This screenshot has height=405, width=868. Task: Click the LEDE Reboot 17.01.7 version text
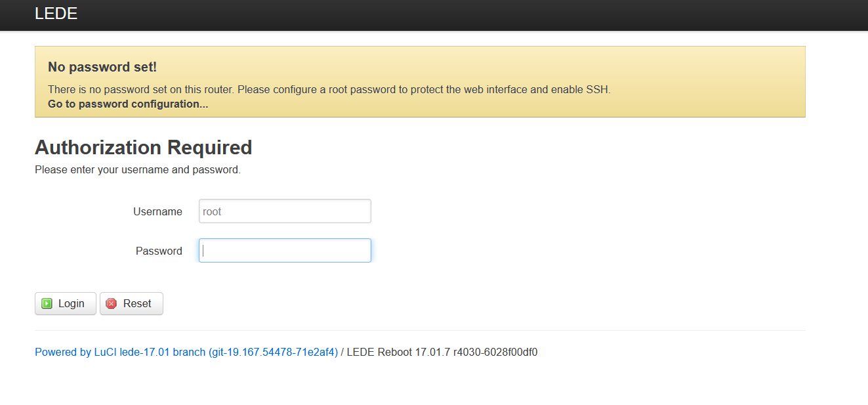tap(442, 352)
